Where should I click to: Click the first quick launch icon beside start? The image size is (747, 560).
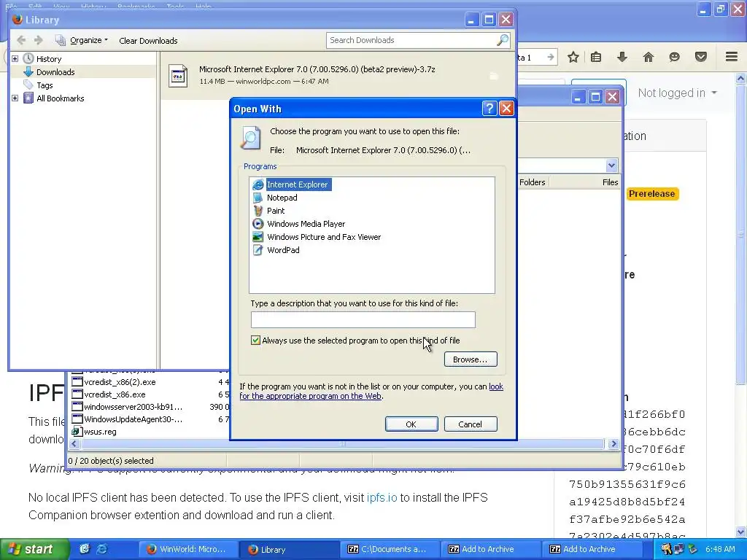point(85,549)
